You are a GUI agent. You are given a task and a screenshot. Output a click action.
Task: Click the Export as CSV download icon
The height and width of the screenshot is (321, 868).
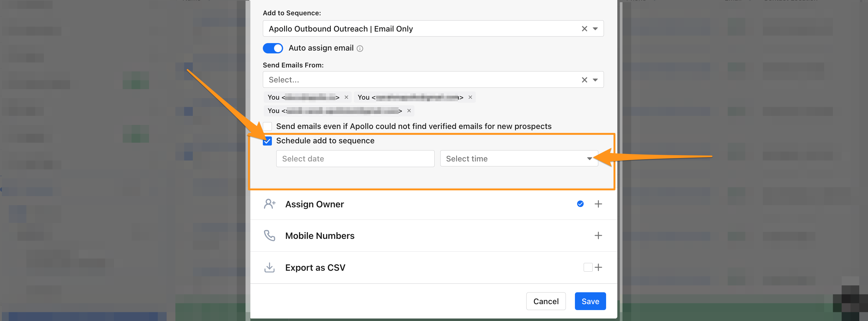[x=270, y=267]
